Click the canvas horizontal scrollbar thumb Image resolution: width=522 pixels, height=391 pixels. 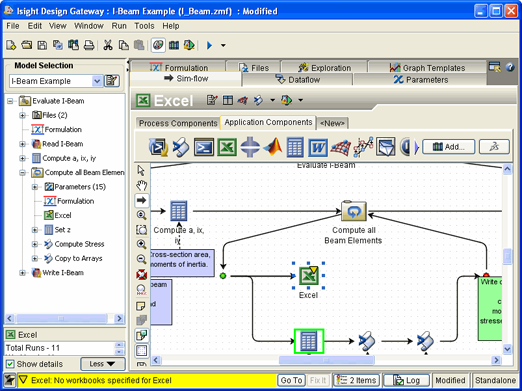click(326, 360)
